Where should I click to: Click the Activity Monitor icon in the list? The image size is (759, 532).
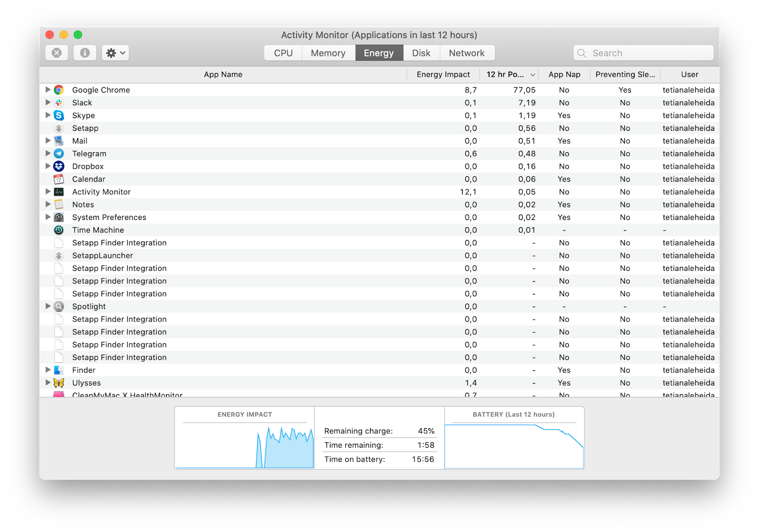(x=59, y=192)
